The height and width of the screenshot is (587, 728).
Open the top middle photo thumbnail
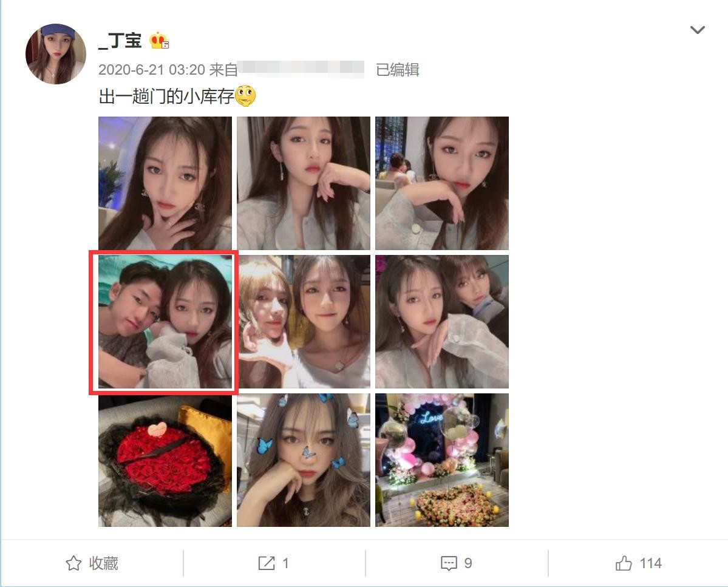point(304,183)
